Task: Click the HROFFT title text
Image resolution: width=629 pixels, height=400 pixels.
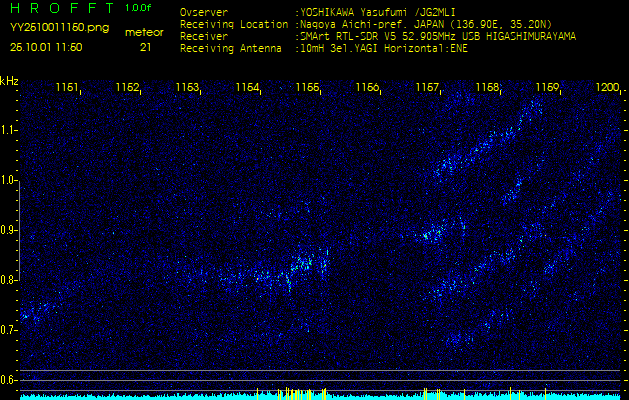Action: point(63,8)
